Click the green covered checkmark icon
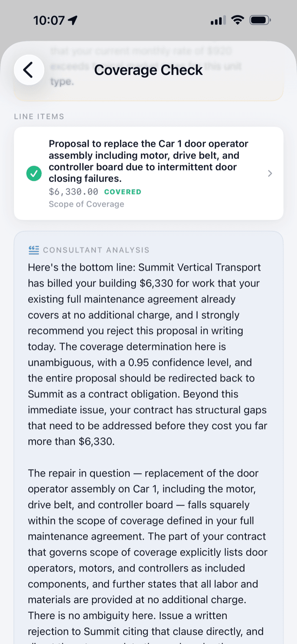297x644 pixels. point(34,173)
